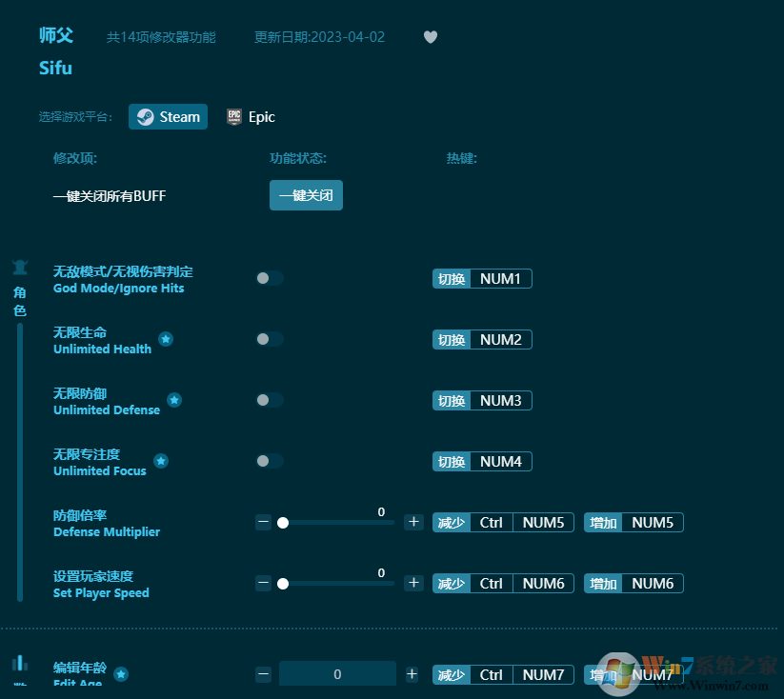Viewport: 784px width, 699px height.
Task: Click the stats bar-chart sidebar icon
Action: click(x=20, y=664)
